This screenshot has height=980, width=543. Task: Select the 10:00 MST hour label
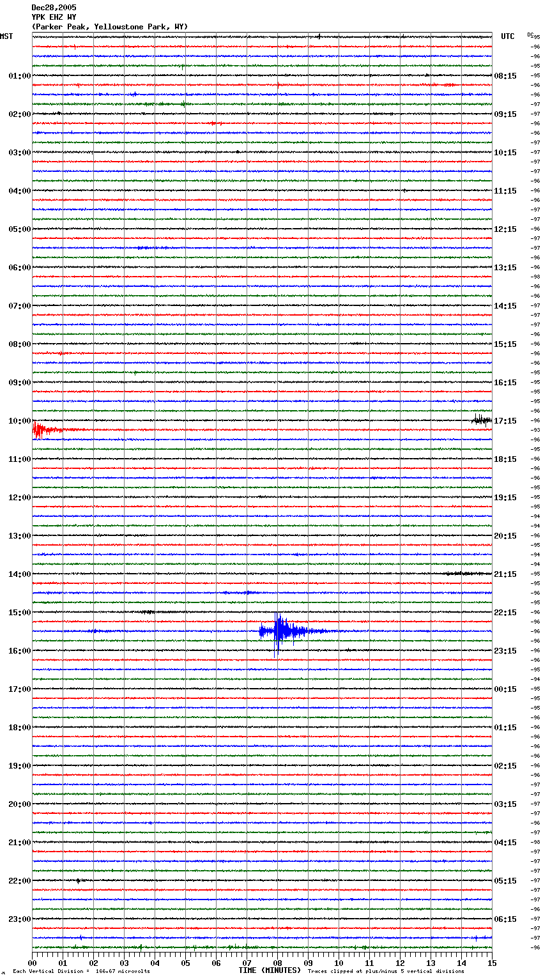tap(20, 421)
